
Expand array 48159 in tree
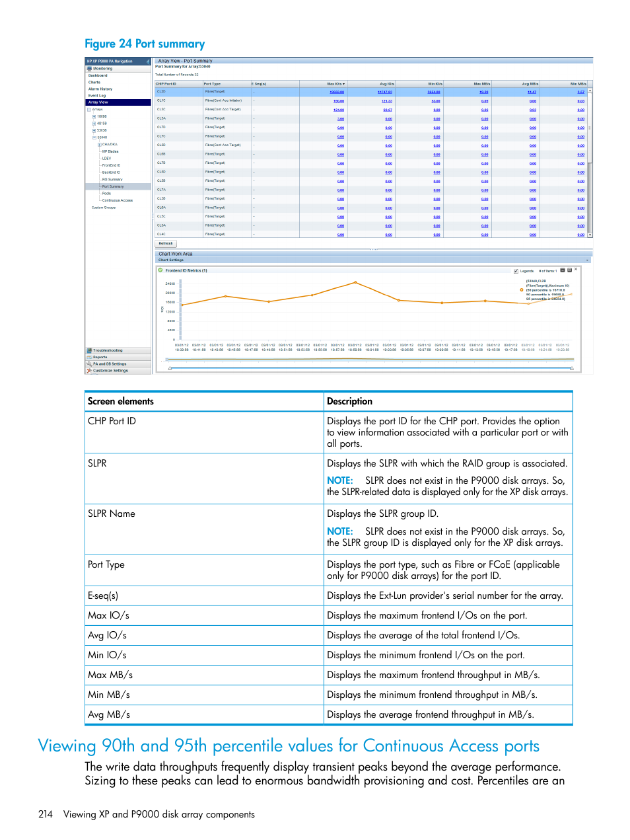pos(94,124)
